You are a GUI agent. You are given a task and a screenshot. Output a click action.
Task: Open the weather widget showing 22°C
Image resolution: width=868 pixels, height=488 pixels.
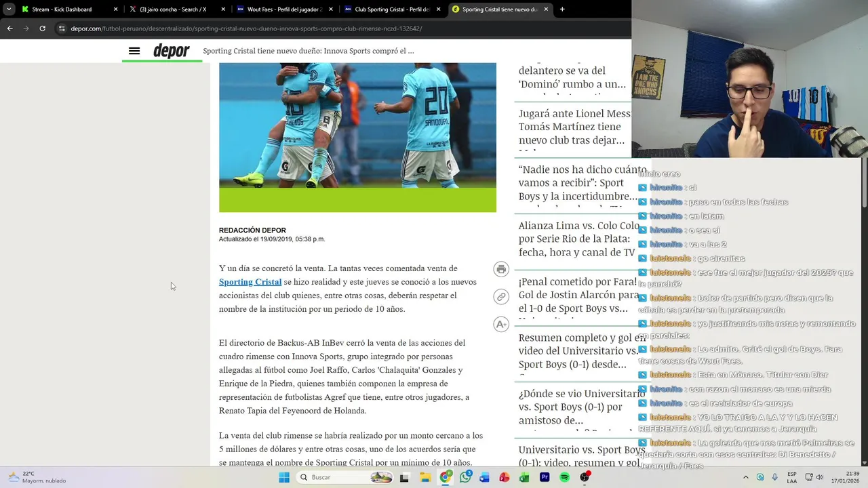[37, 477]
